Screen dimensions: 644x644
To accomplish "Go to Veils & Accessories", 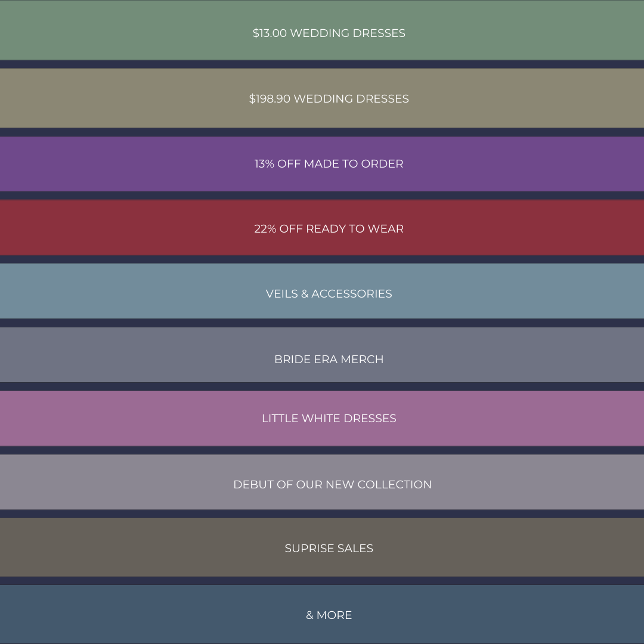I will (322, 291).
